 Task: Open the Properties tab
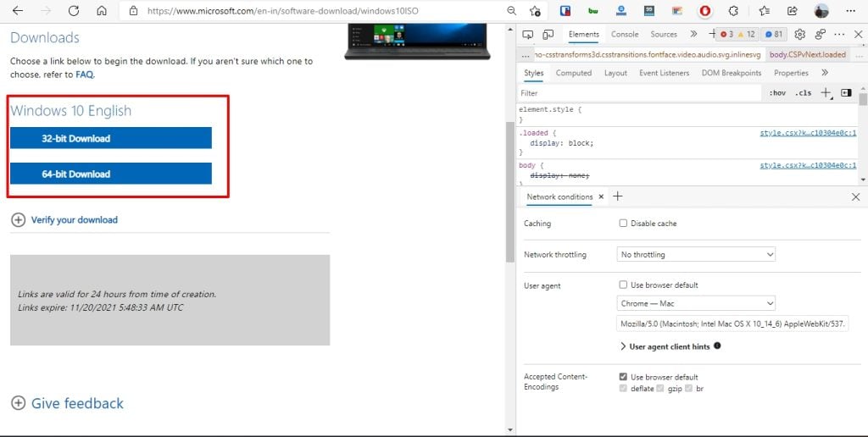[x=791, y=73]
